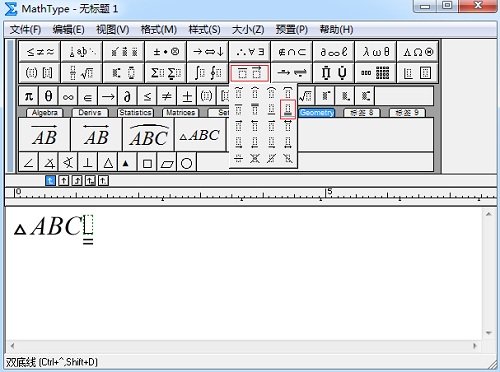Screen dimensions: 500x372
Task: Open the summation templates palette
Action: click(166, 73)
